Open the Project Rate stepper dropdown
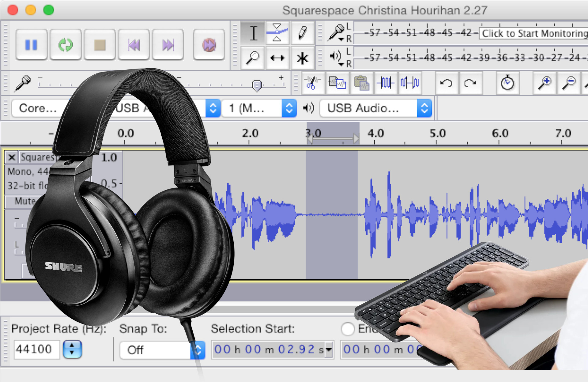 coord(72,349)
